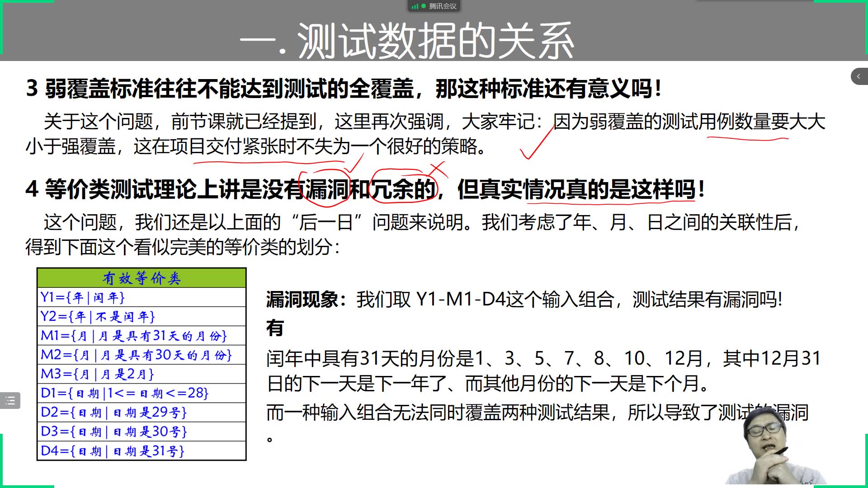Open the outline list icon
Viewport: 868px width, 488px height.
coord(10,400)
